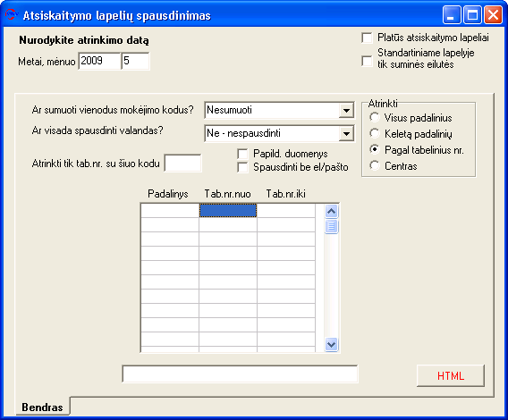Click the tab.nr. code input field
Image resolution: width=508 pixels, height=420 pixels.
pyautogui.click(x=182, y=163)
